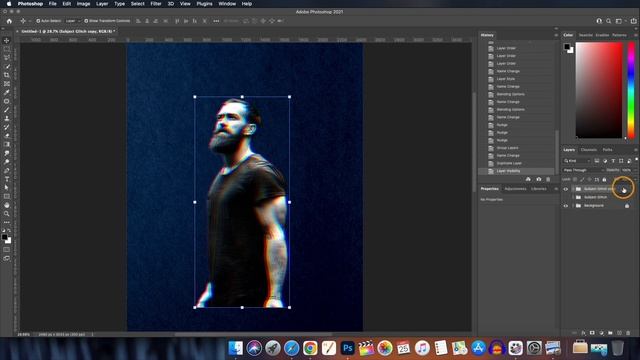
Task: Select Duplicate Layer history state
Action: coord(509,163)
